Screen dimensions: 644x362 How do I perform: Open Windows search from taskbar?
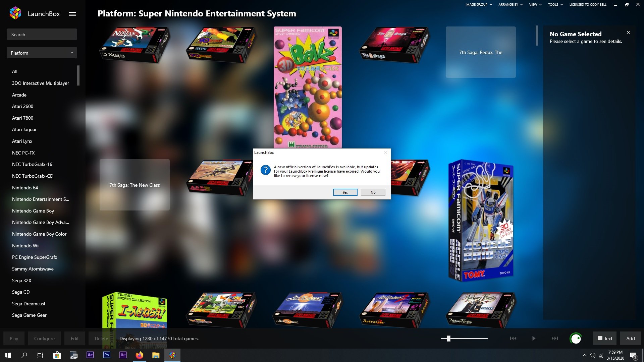24,355
